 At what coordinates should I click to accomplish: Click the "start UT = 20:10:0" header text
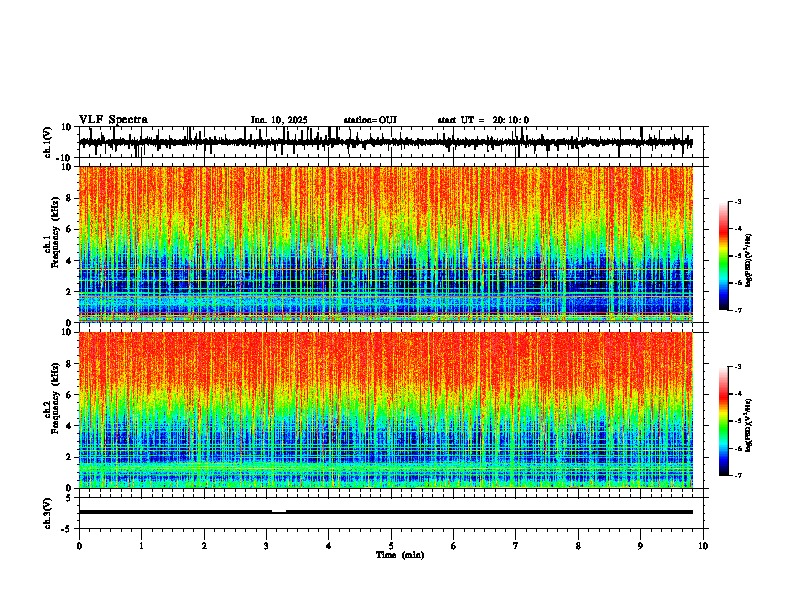point(483,120)
